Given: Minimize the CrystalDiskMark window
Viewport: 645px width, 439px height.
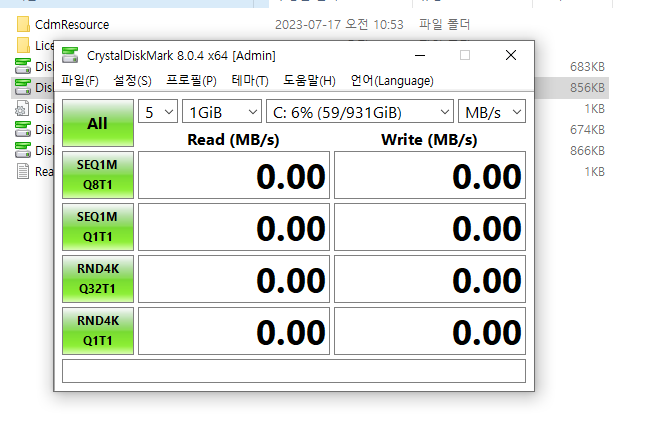Looking at the screenshot, I should point(420,55).
